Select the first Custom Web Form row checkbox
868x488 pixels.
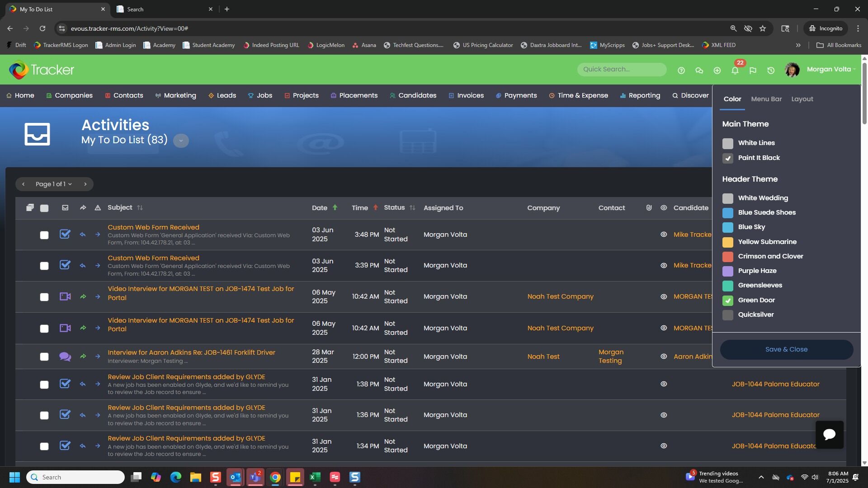tap(44, 235)
